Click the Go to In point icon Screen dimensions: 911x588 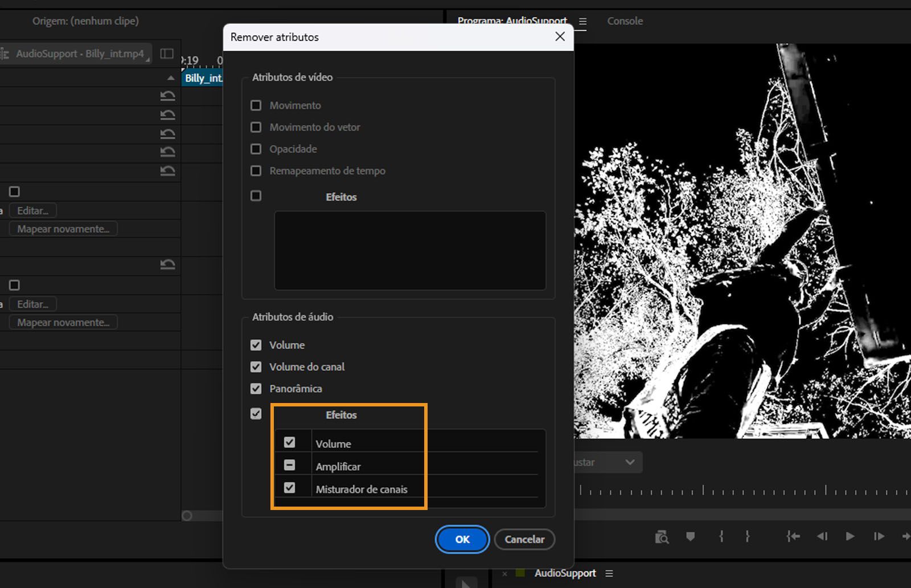coord(793,536)
